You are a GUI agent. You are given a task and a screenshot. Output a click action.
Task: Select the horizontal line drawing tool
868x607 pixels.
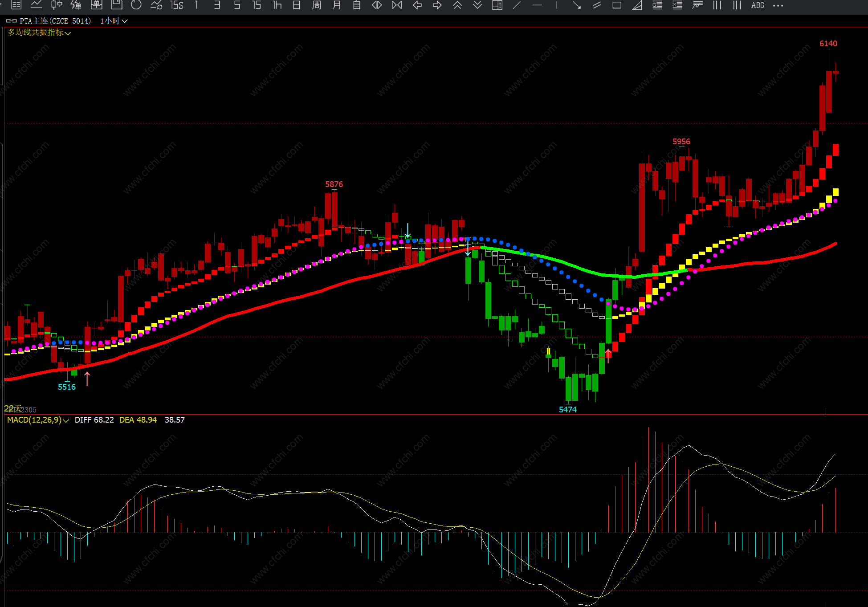[x=537, y=5]
